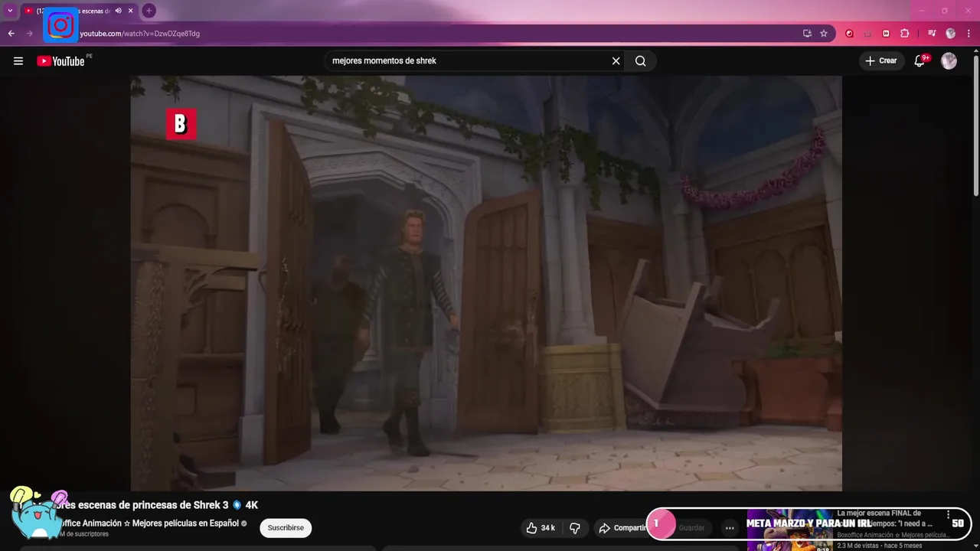Viewport: 980px width, 551px height.
Task: Subscribe with the Suscribirse button
Action: [286, 528]
